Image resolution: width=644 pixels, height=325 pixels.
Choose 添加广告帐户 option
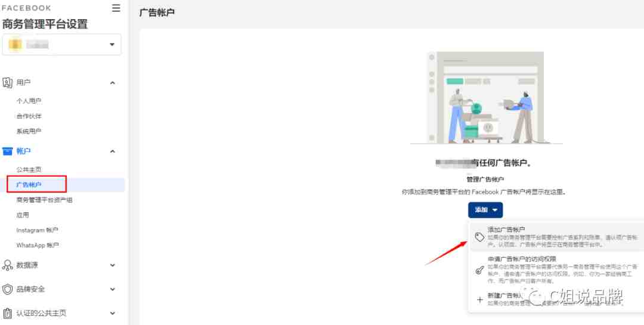tap(556, 237)
